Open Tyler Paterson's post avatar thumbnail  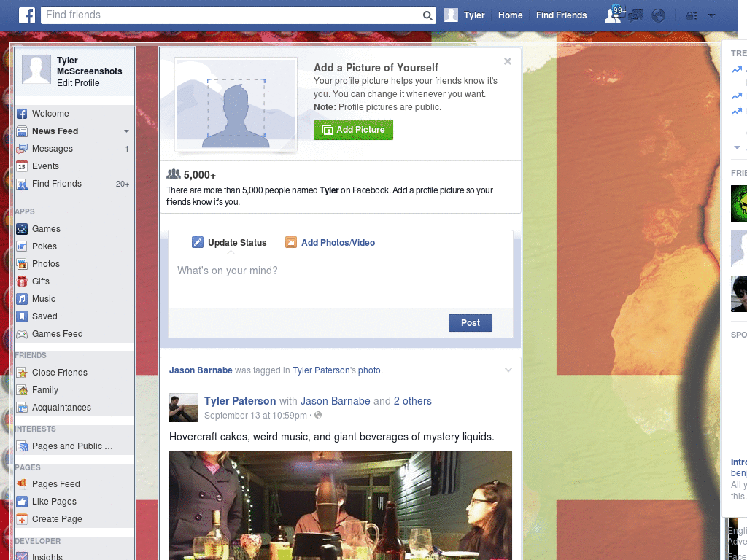pyautogui.click(x=184, y=408)
